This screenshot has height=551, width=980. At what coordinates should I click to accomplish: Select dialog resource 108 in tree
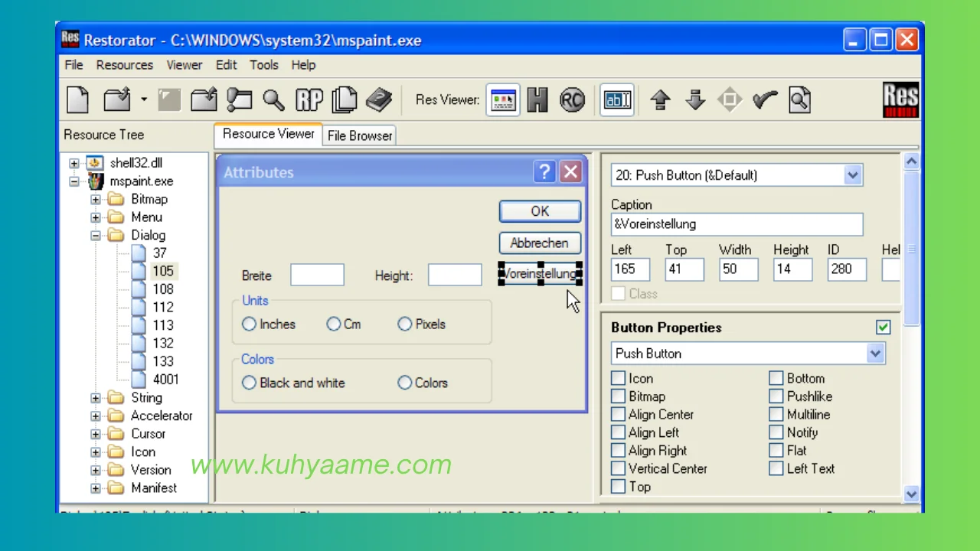point(162,289)
